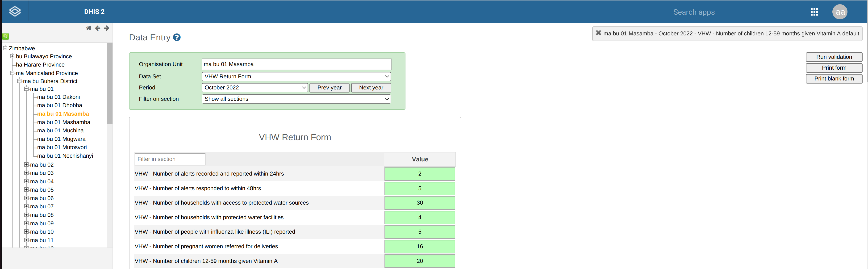This screenshot has height=269, width=868.
Task: Click the Prev year button
Action: pos(329,88)
